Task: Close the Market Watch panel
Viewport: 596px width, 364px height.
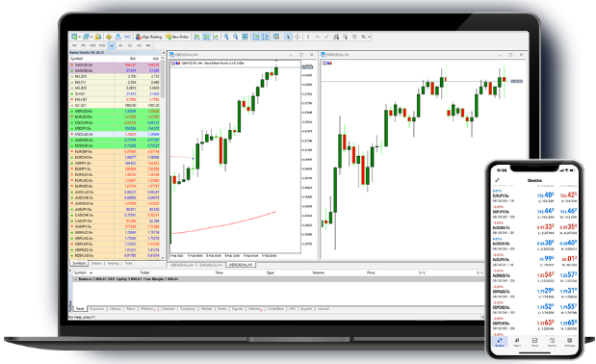Action: tap(164, 52)
